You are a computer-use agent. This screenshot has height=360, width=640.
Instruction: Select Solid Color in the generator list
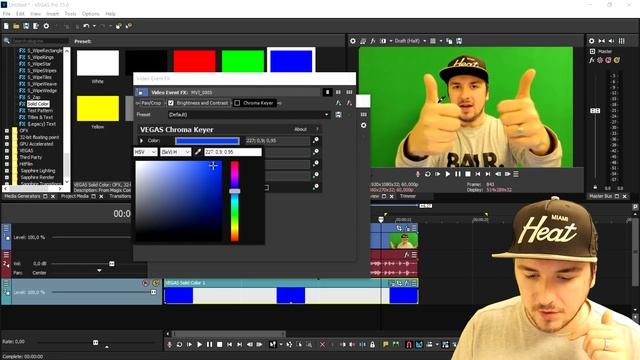38,104
